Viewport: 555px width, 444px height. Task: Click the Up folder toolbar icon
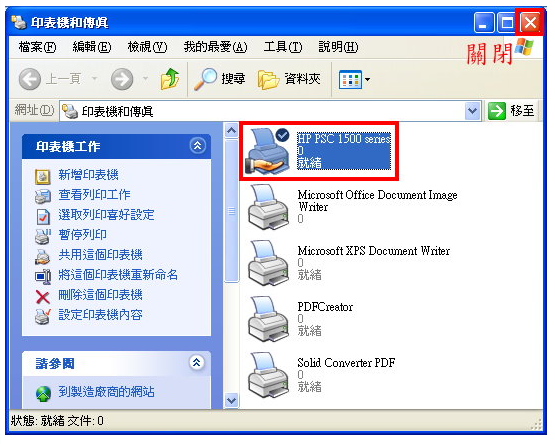pyautogui.click(x=170, y=79)
